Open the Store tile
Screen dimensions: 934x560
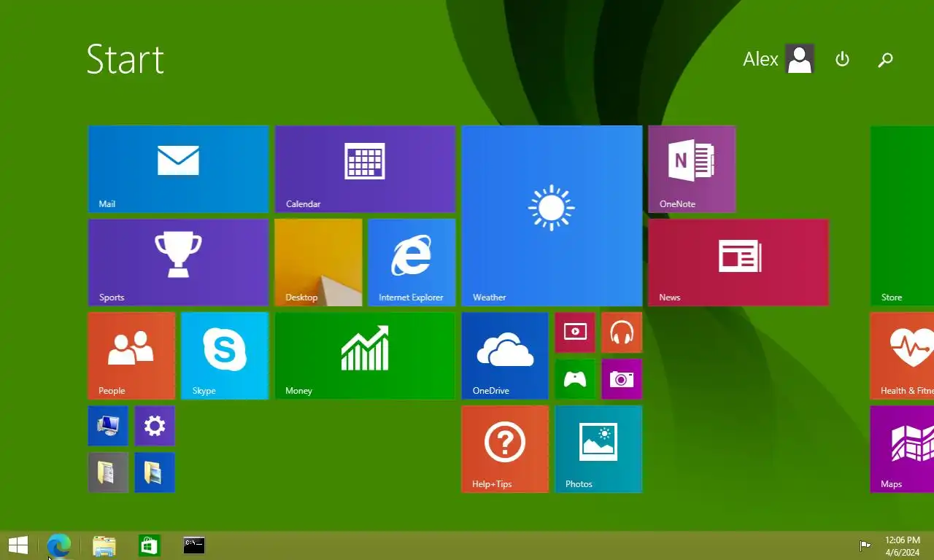tap(903, 216)
